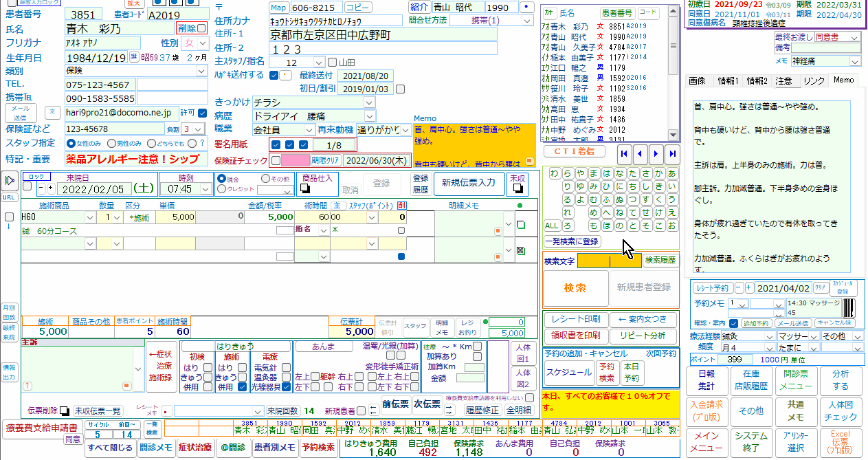Select the クレジット payment radio button
The width and height of the screenshot is (868, 460).
click(x=222, y=189)
